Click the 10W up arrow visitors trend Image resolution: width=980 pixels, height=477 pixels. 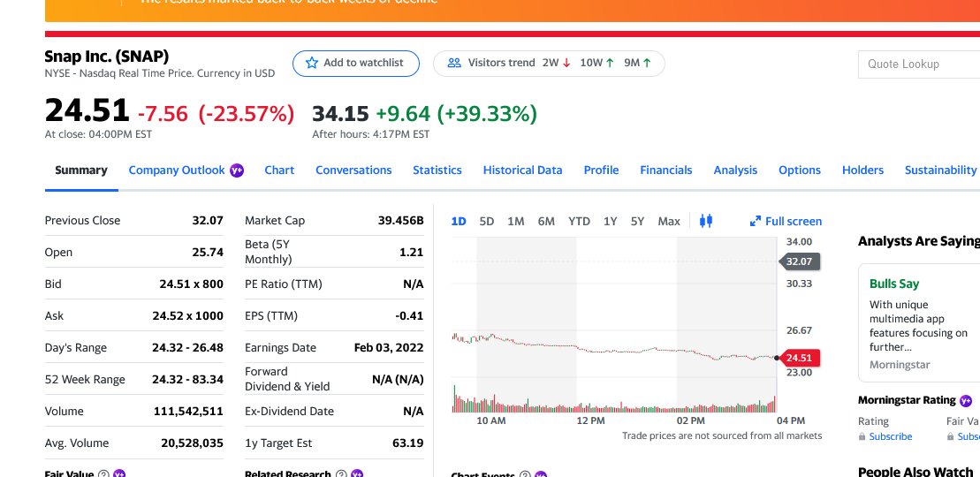(x=610, y=63)
